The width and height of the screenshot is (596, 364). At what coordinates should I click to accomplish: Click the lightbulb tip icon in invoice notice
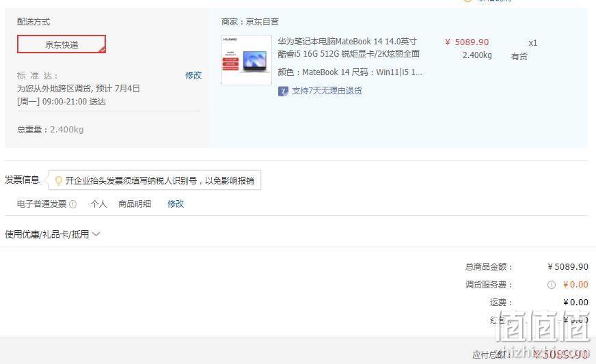59,180
